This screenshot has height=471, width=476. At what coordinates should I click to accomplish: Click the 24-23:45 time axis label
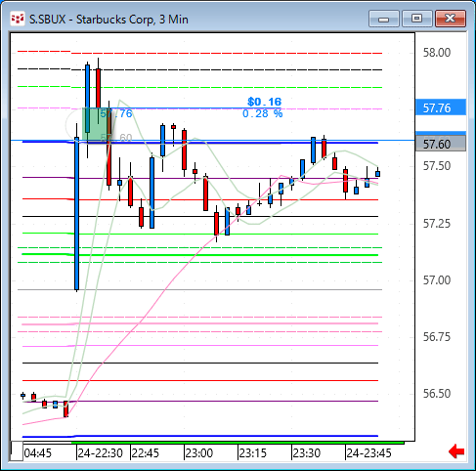(368, 452)
